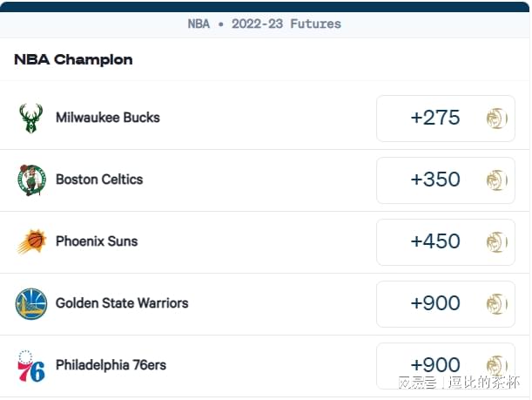Open the Golden State Warriors team name

click(122, 303)
